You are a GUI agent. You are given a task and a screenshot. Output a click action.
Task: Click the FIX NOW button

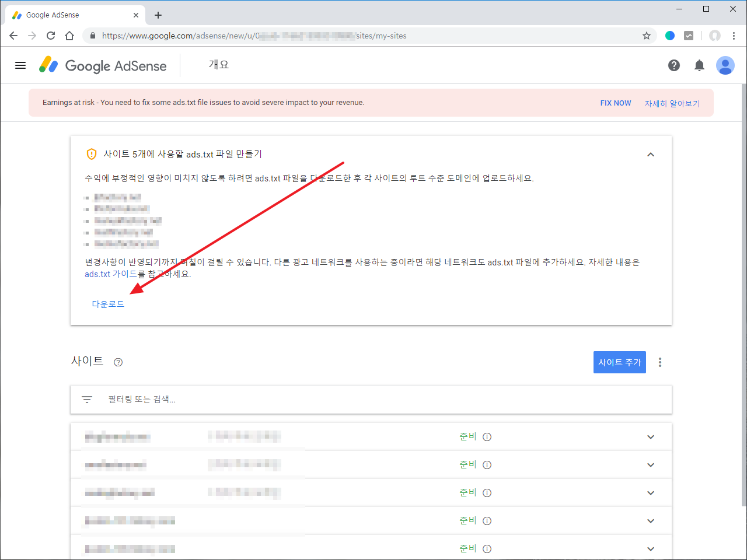tap(615, 103)
